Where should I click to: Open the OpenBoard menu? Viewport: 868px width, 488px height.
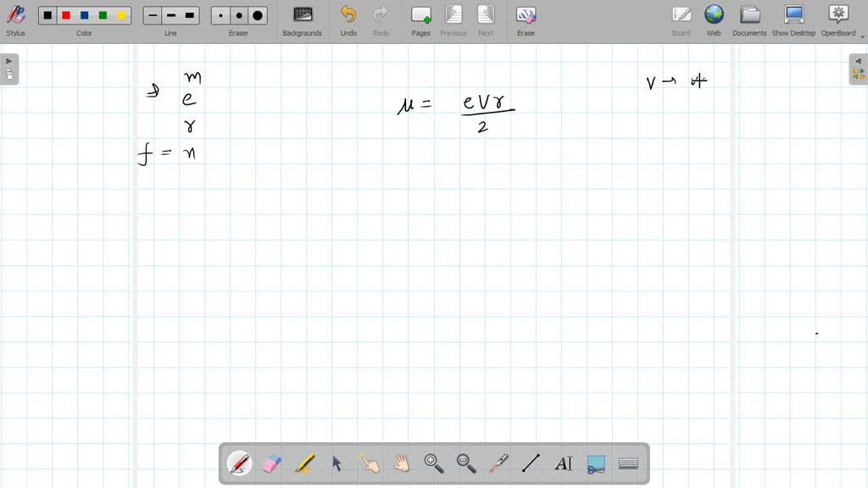838,21
